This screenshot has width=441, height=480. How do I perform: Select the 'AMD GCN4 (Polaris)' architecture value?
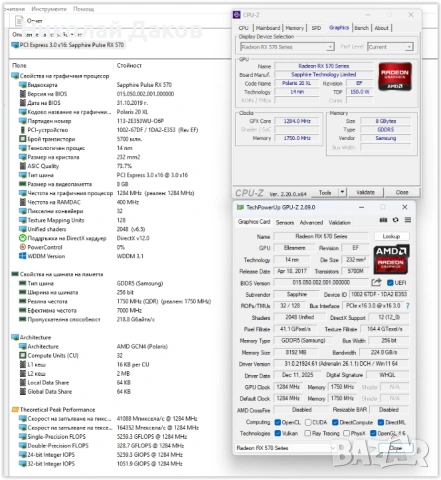coord(142,346)
